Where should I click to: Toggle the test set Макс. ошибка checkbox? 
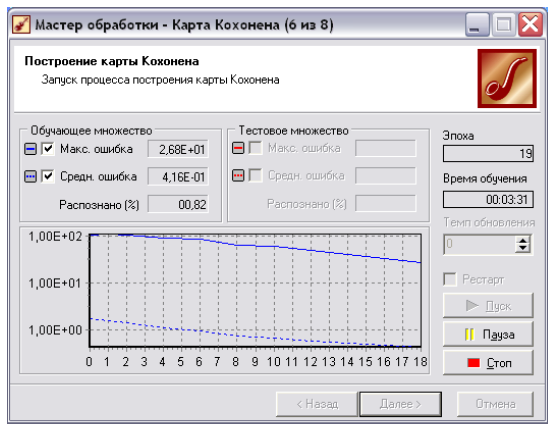point(255,148)
